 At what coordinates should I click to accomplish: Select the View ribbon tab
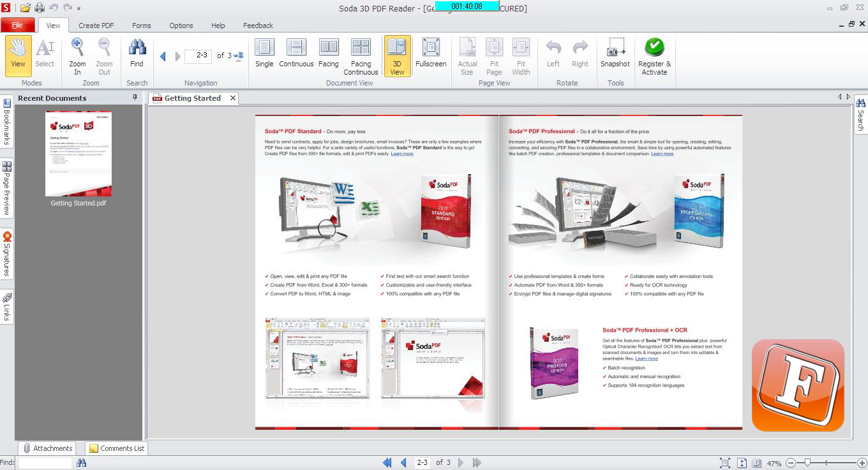53,26
